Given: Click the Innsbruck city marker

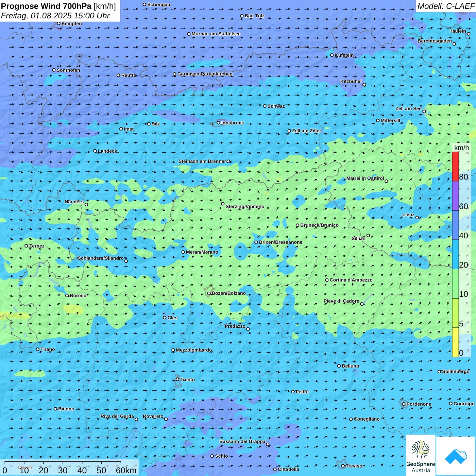Looking at the screenshot, I should 219,123.
